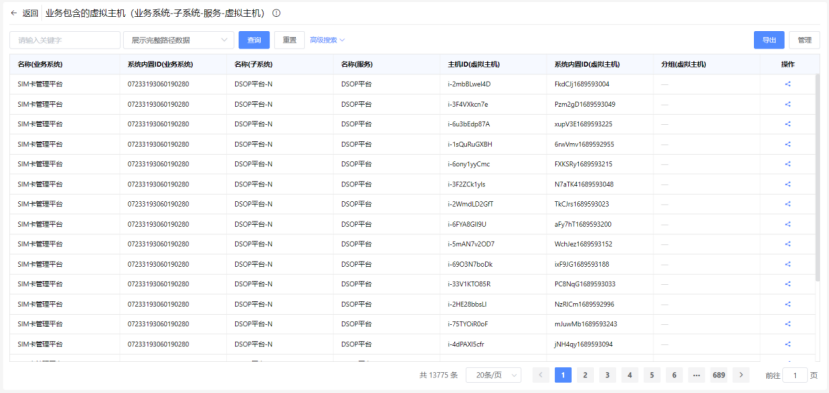Click relation icon in row i-5mAN7v2OD7
Viewport: 829px width, 393px height.
coord(788,244)
